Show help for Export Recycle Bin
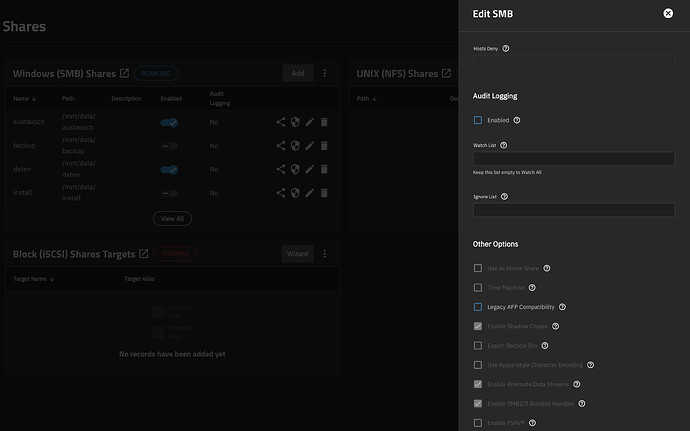Image resolution: width=690 pixels, height=431 pixels. tap(545, 346)
